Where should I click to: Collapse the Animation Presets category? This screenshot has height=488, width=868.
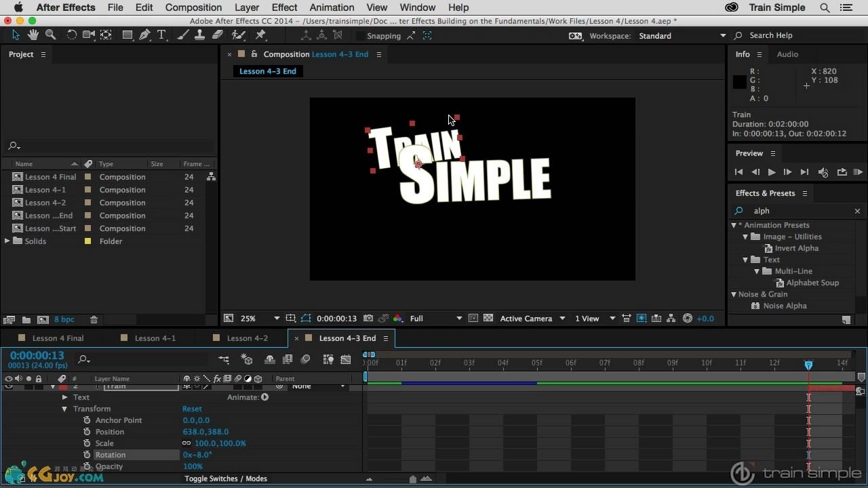click(x=734, y=225)
